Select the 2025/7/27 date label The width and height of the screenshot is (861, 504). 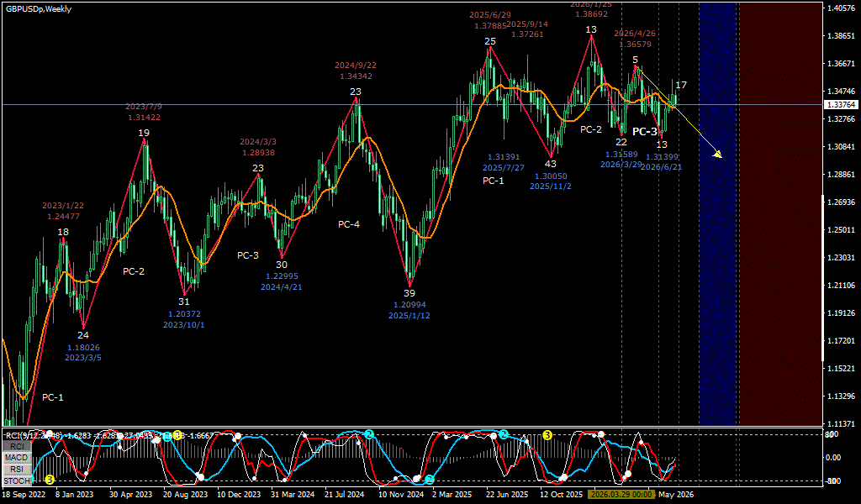[x=504, y=167]
